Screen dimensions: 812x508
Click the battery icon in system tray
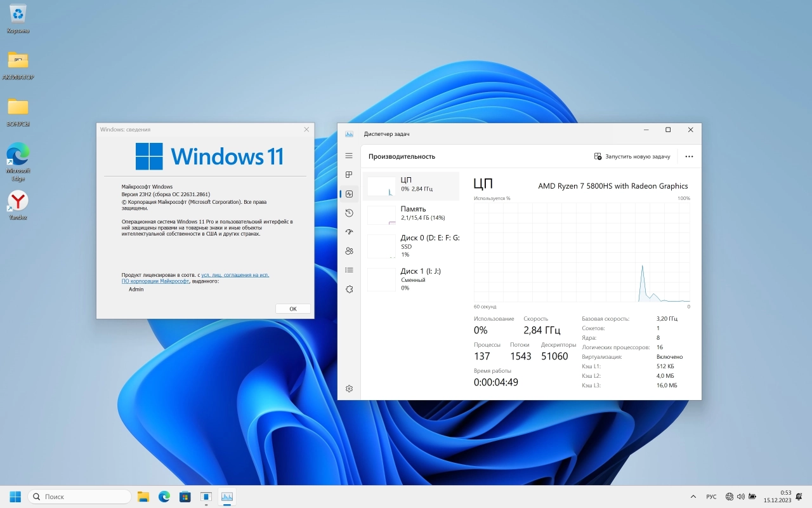coord(752,497)
